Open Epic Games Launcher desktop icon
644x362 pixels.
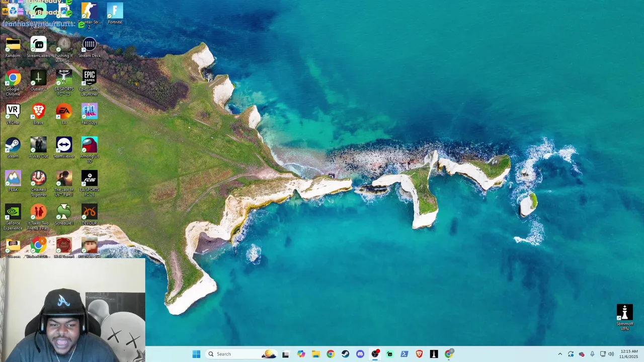click(90, 83)
